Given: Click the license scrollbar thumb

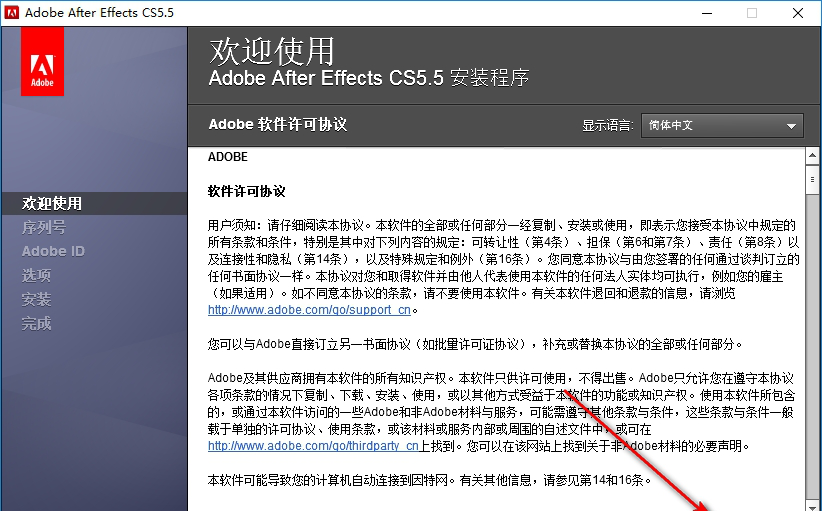Looking at the screenshot, I should (x=812, y=180).
